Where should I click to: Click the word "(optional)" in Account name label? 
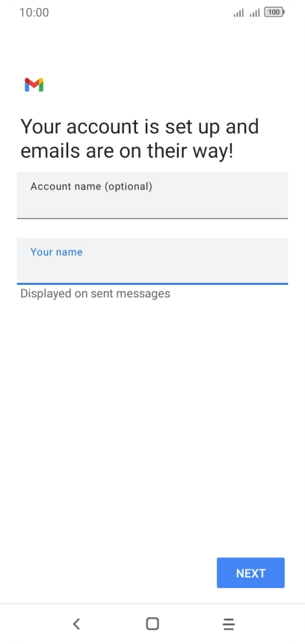tap(128, 187)
